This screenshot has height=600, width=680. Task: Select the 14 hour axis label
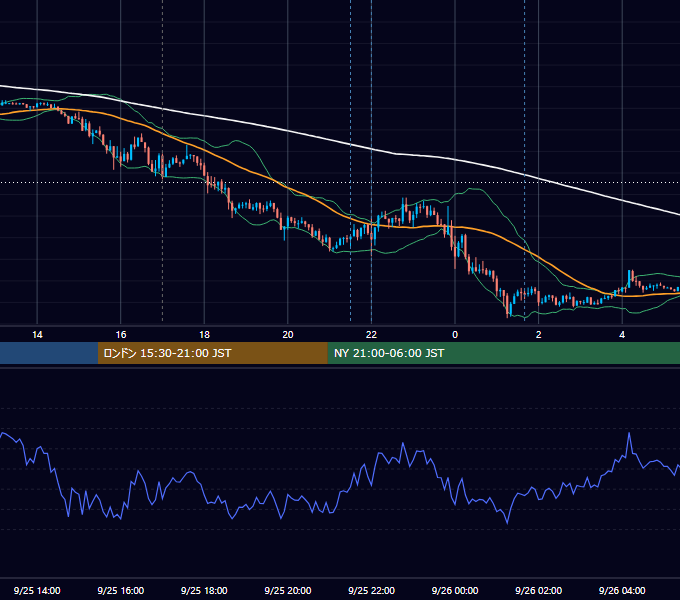(37, 335)
